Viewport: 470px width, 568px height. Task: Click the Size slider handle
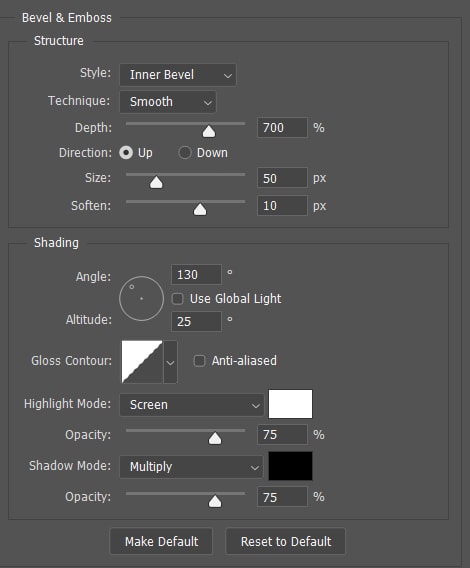point(156,182)
